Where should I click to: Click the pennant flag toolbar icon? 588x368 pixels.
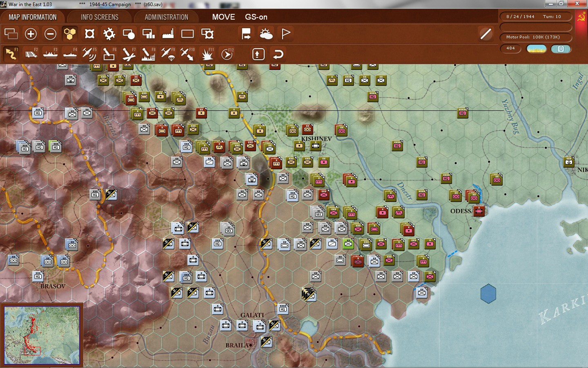point(286,34)
